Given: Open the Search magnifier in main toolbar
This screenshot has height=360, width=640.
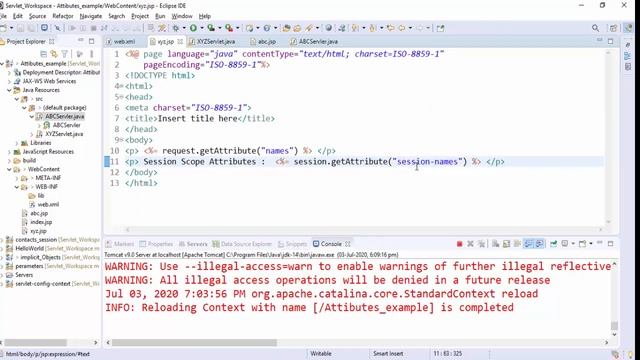Looking at the screenshot, I should point(596,28).
